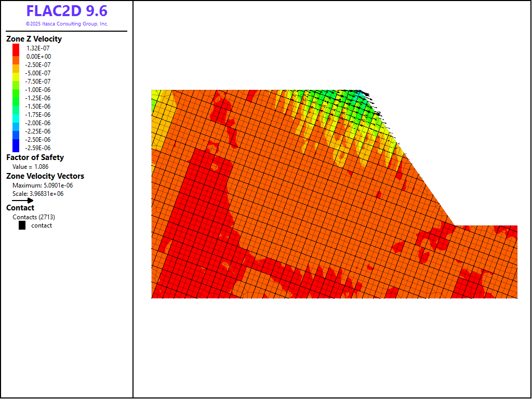The width and height of the screenshot is (532, 399).
Task: Select the Zone Velocity Vectors heading
Action: click(x=45, y=176)
